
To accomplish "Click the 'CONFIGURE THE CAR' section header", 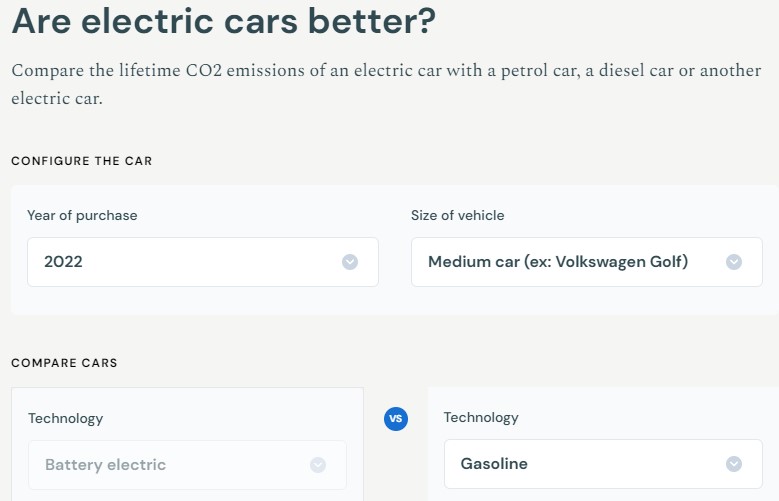I will (x=81, y=161).
